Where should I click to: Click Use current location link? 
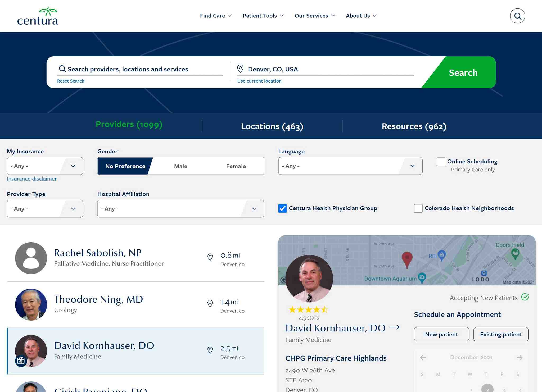(259, 81)
